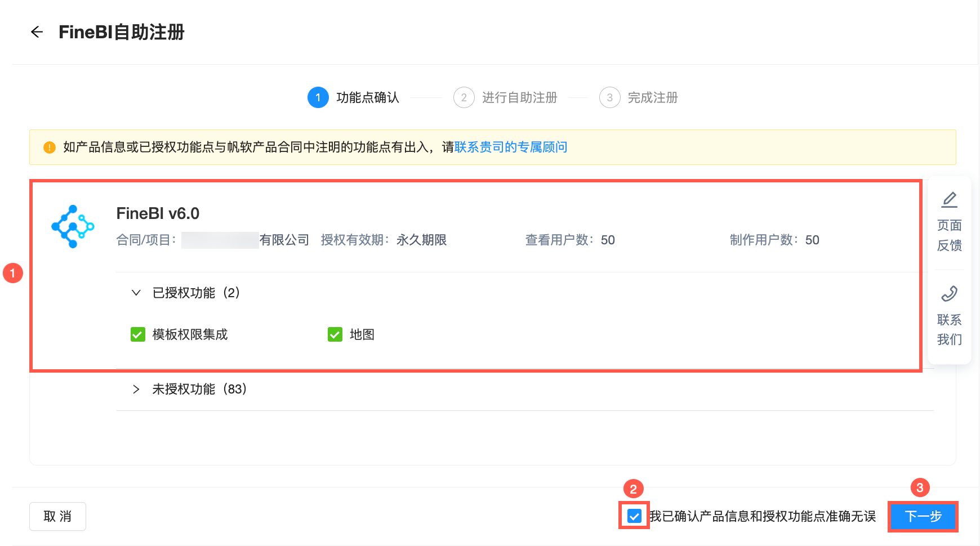Toggle the 地图 feature checkbox
This screenshot has height=546, width=980.
pyautogui.click(x=335, y=335)
